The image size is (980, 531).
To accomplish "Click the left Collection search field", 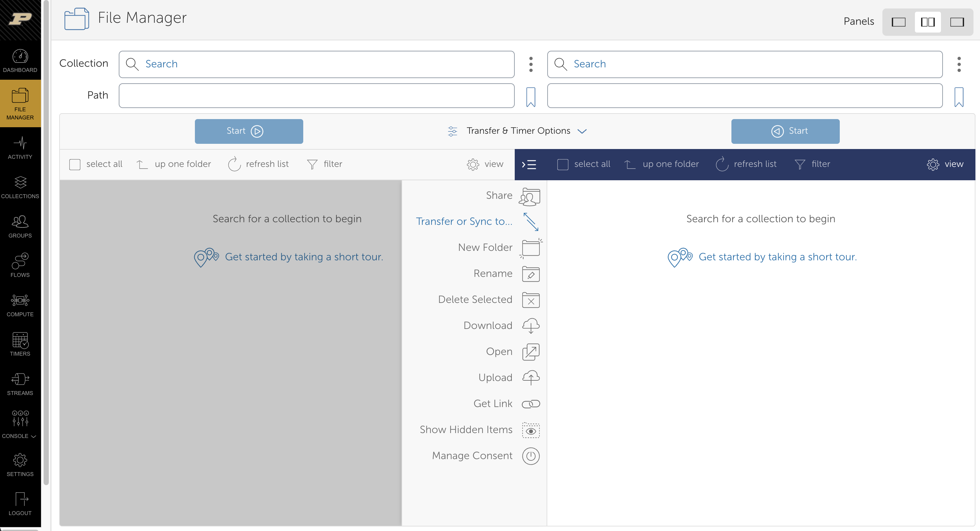I will tap(317, 64).
